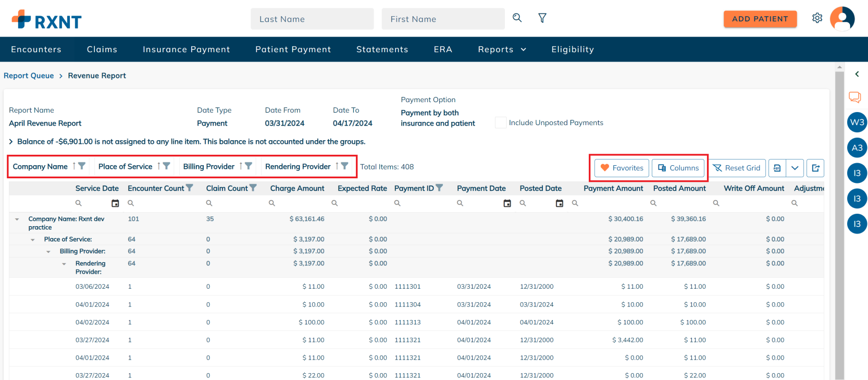This screenshot has width=868, height=380.
Task: Sort by the Posted Amount column header
Action: point(679,188)
